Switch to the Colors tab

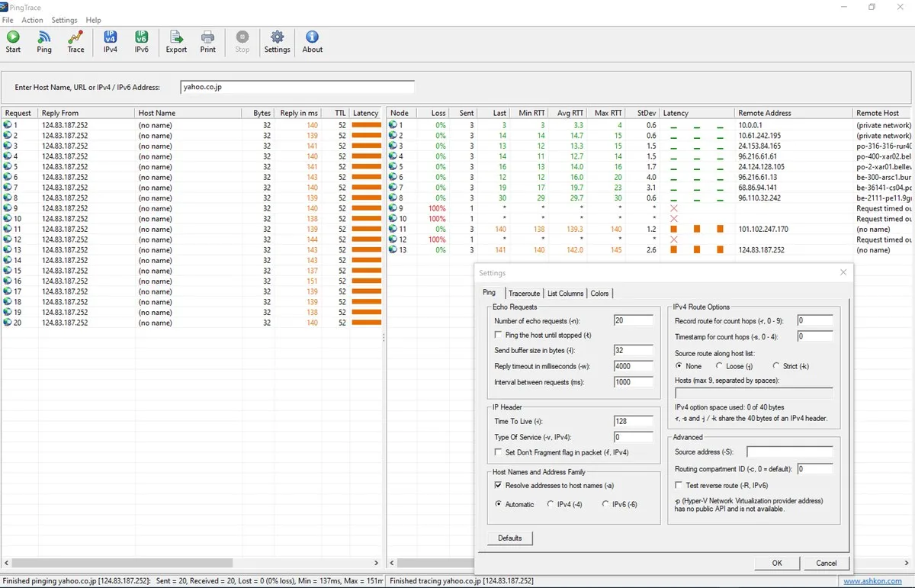pos(600,294)
